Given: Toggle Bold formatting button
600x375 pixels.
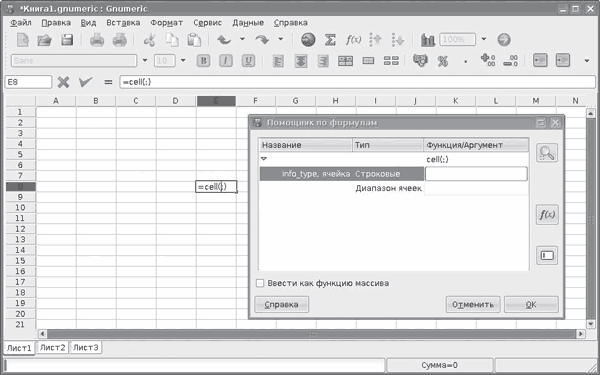Looking at the screenshot, I should [x=204, y=61].
